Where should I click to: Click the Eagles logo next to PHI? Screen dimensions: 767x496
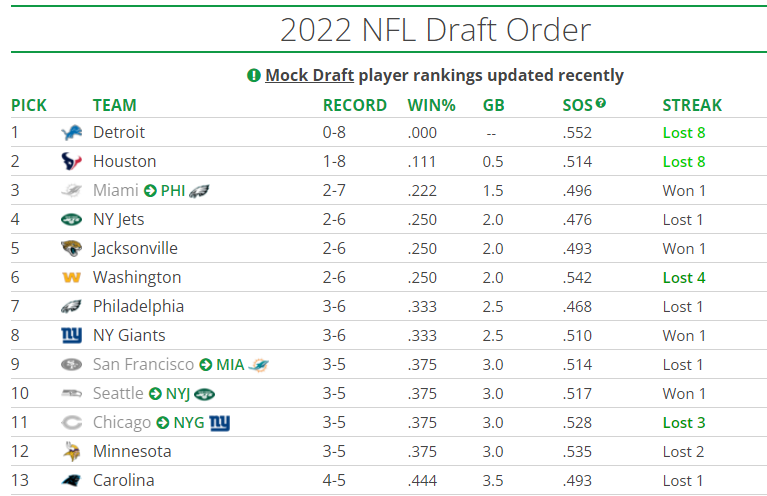coord(199,190)
